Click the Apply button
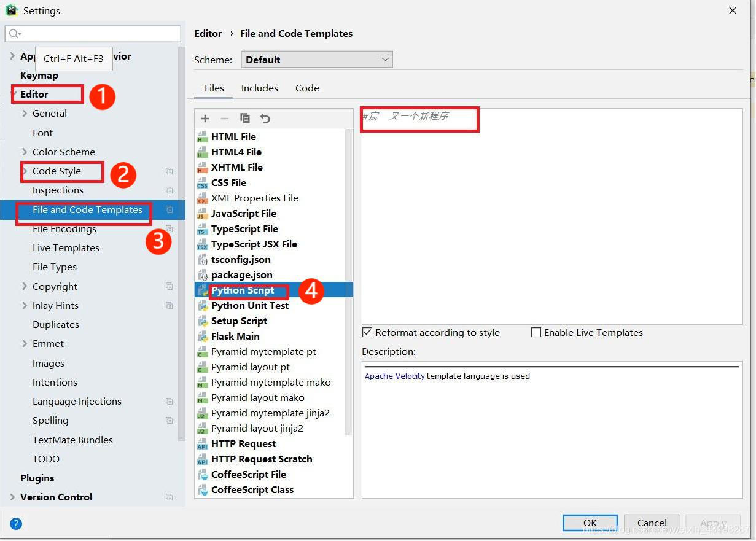The height and width of the screenshot is (541, 756). [713, 523]
